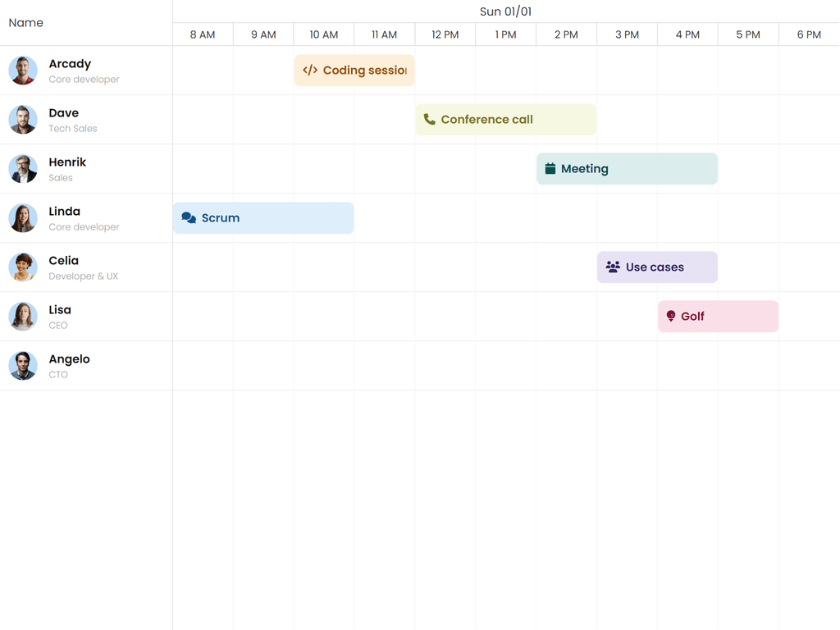Image resolution: width=840 pixels, height=630 pixels.
Task: Click Celia's avatar photo
Action: [x=23, y=267]
